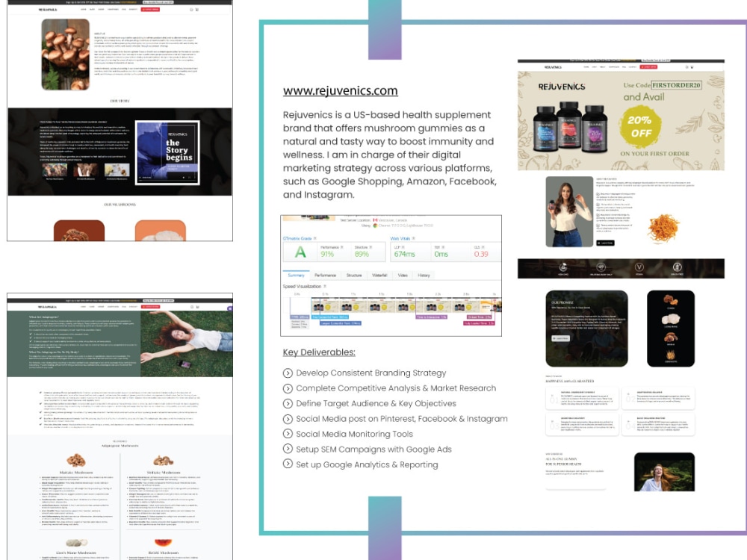The image size is (747, 560).
Task: Click the Lion's Mane Mushroom image
Action: (76, 542)
